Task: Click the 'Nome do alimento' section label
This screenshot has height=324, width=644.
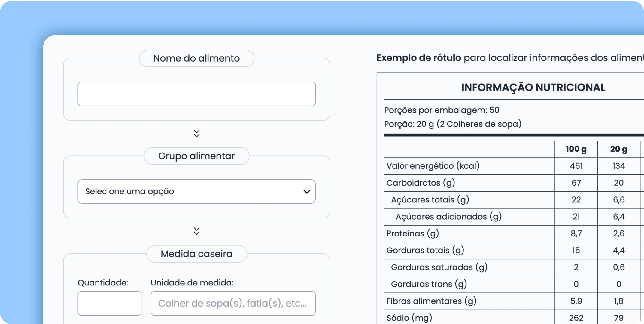Action: [196, 58]
